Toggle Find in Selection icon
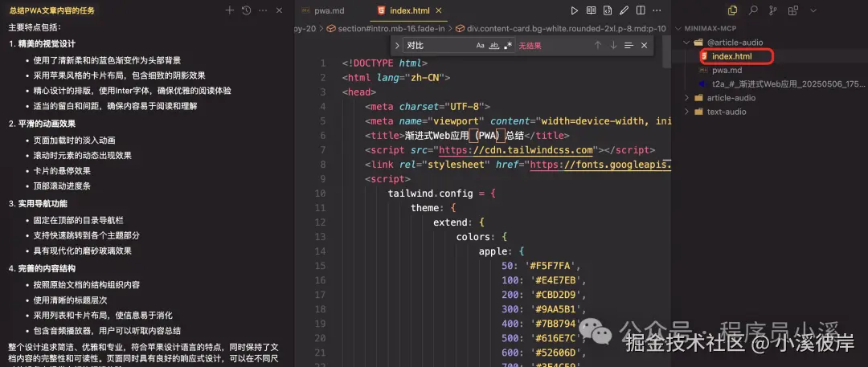Image resolution: width=868 pixels, height=367 pixels. [x=628, y=46]
